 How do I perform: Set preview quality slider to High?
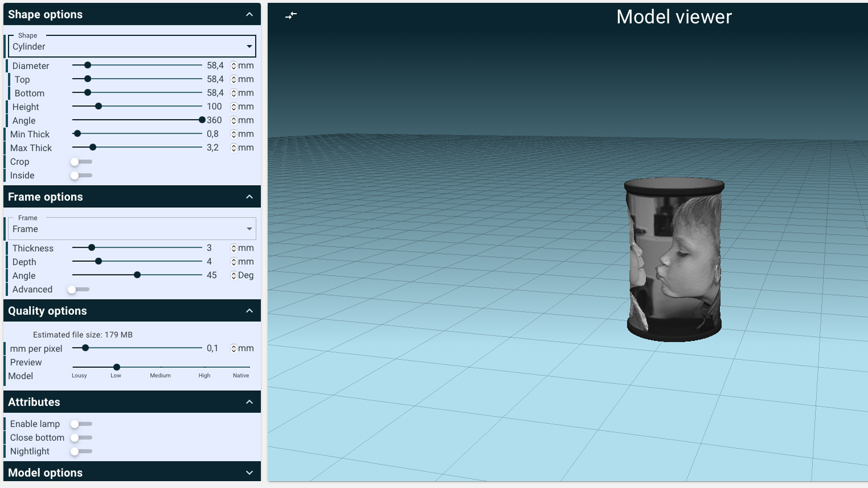click(x=204, y=367)
